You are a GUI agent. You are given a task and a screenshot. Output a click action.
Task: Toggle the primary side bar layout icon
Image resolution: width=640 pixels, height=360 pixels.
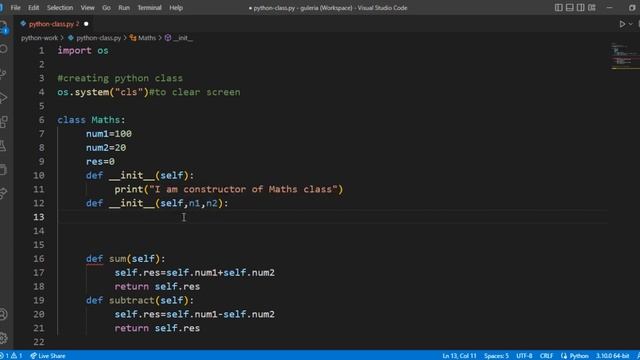(558, 8)
